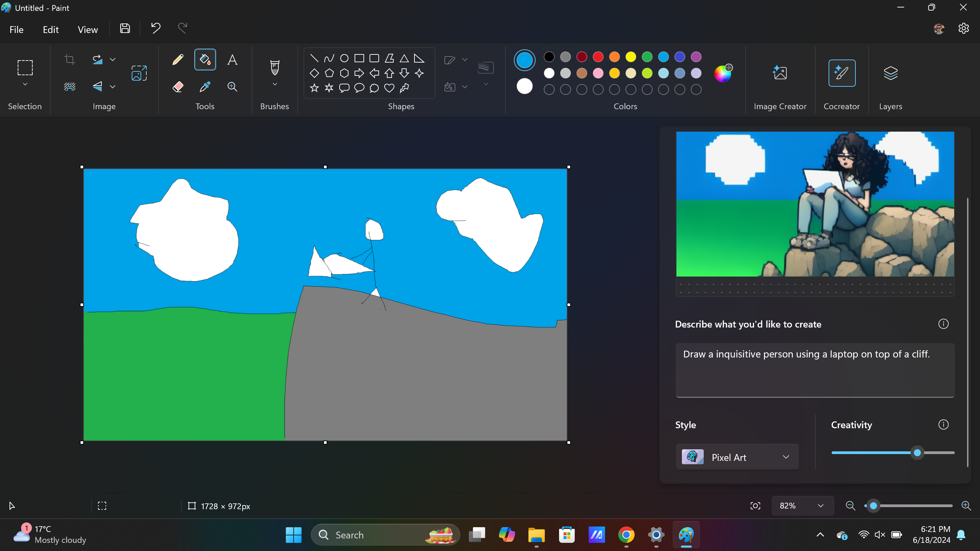Screen dimensions: 980x551
Task: Select the Text tool
Action: (x=232, y=60)
